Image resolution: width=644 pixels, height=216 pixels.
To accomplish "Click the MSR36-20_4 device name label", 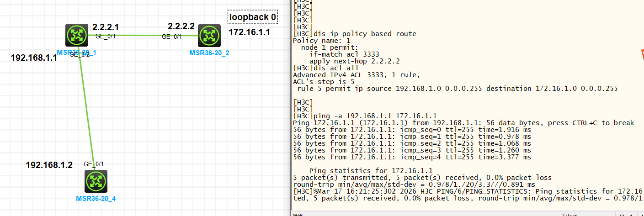I will coord(96,199).
